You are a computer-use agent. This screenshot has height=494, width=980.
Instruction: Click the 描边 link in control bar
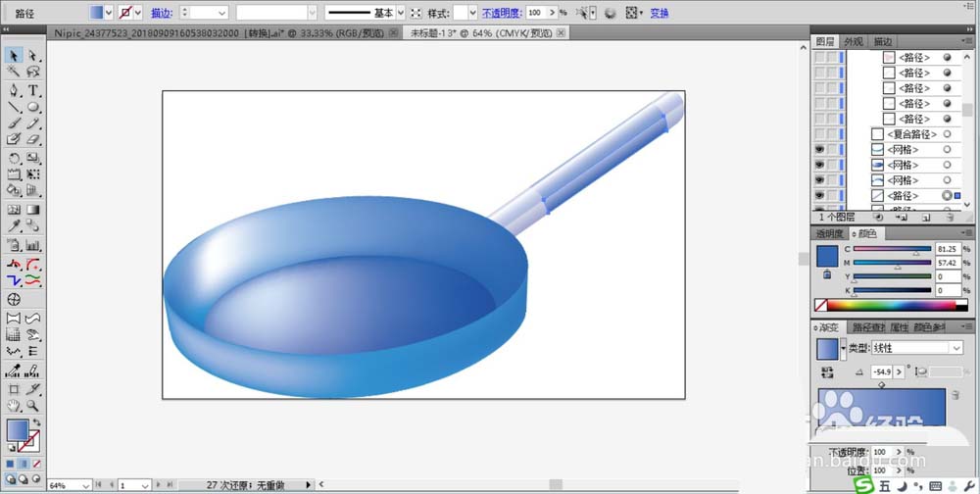pyautogui.click(x=162, y=13)
